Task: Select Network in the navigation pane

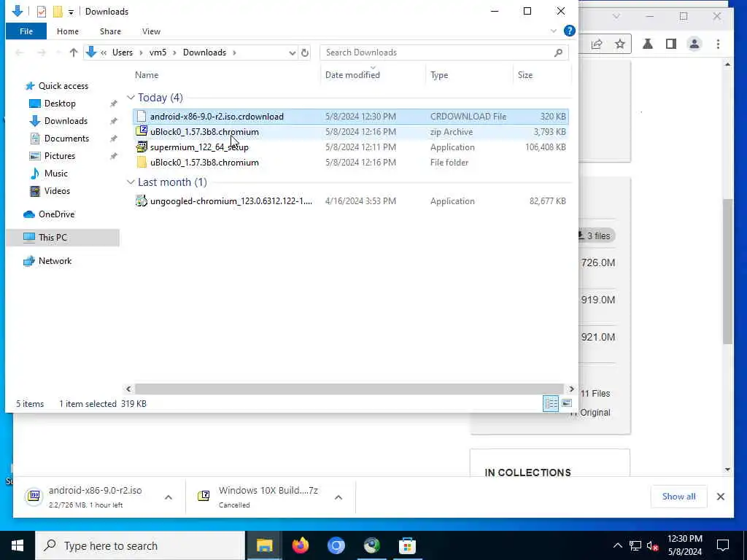Action: pos(55,261)
